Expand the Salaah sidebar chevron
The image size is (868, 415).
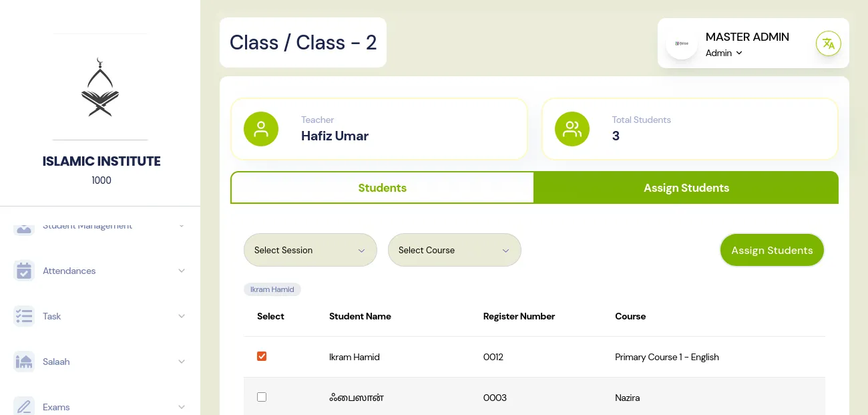(181, 362)
